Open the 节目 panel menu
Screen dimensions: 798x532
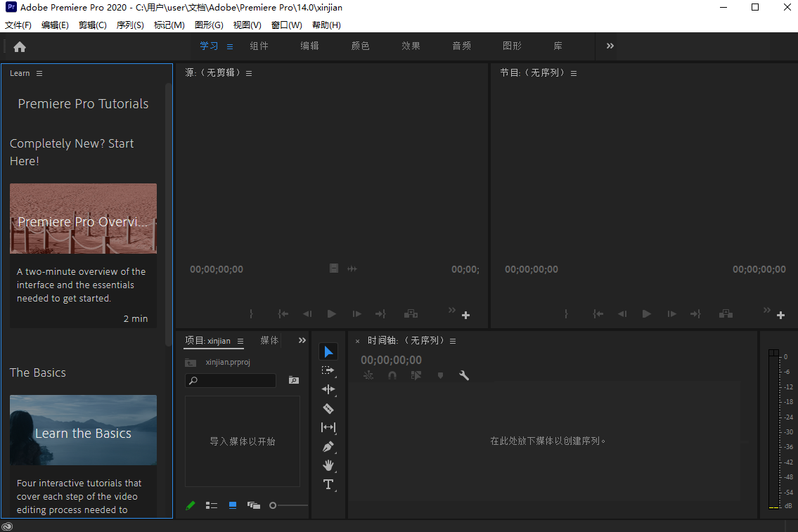tap(574, 73)
